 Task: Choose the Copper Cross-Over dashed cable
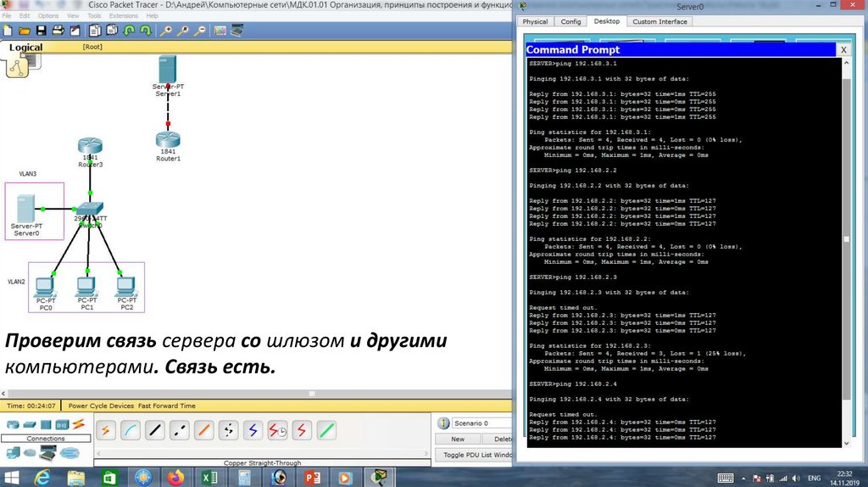pyautogui.click(x=180, y=430)
